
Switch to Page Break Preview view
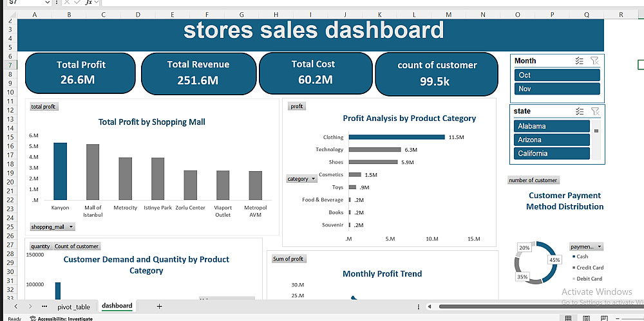[605, 318]
